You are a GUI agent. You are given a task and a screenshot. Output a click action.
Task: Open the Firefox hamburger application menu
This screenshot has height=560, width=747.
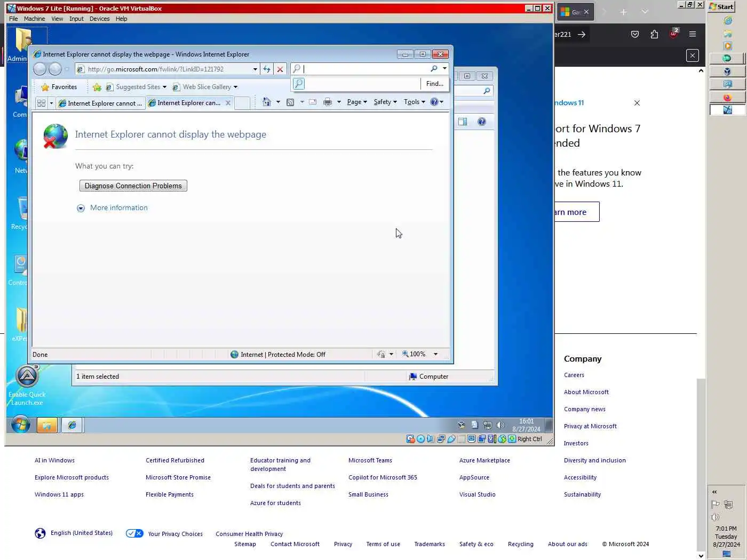point(693,34)
